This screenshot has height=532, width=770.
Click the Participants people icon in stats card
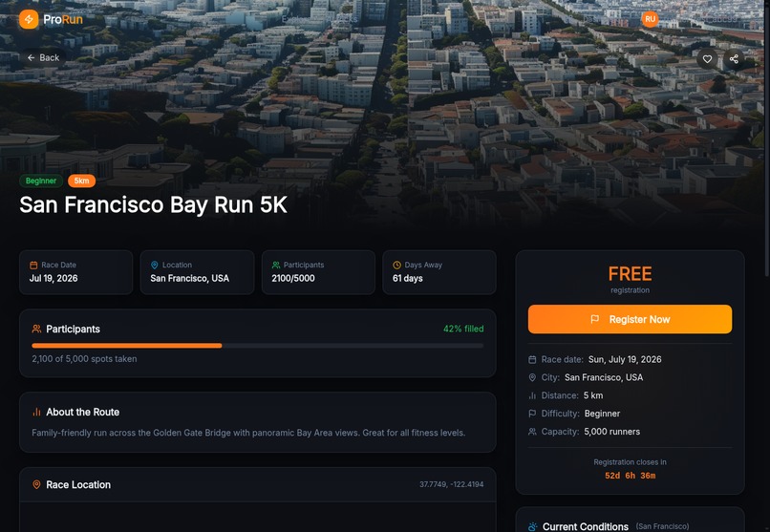276,265
